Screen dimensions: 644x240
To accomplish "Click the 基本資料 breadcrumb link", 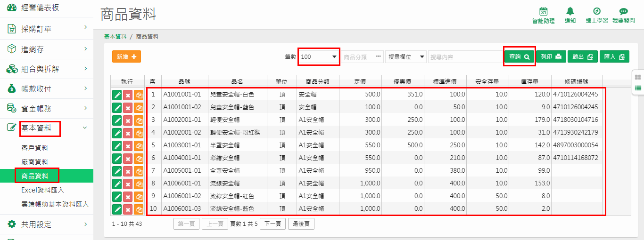I will 116,36.
